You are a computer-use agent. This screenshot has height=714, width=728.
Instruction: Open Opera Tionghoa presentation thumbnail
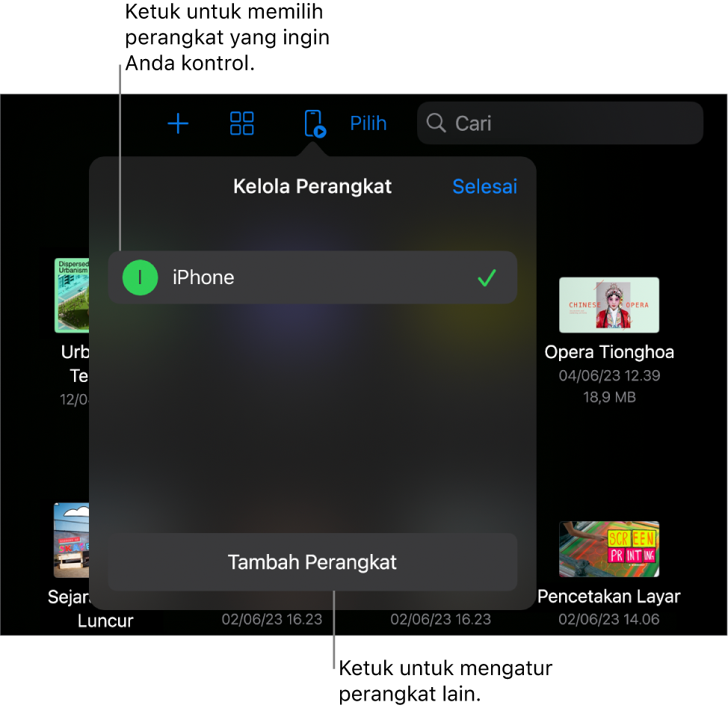point(609,305)
